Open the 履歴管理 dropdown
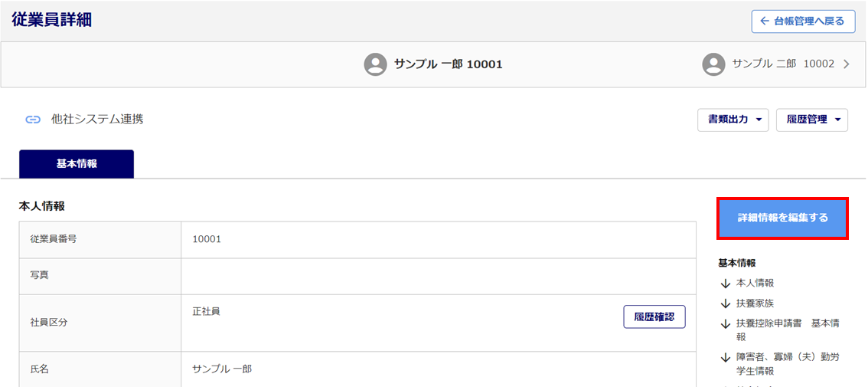 (x=811, y=120)
